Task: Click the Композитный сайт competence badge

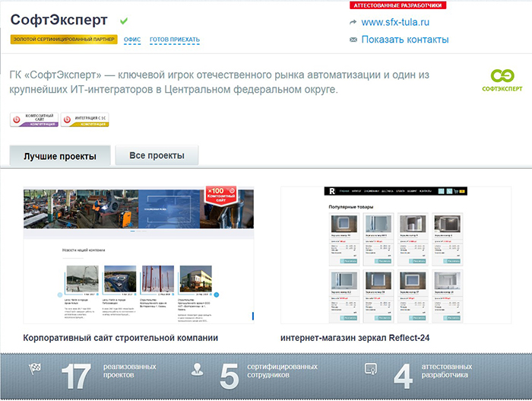Action: point(34,120)
